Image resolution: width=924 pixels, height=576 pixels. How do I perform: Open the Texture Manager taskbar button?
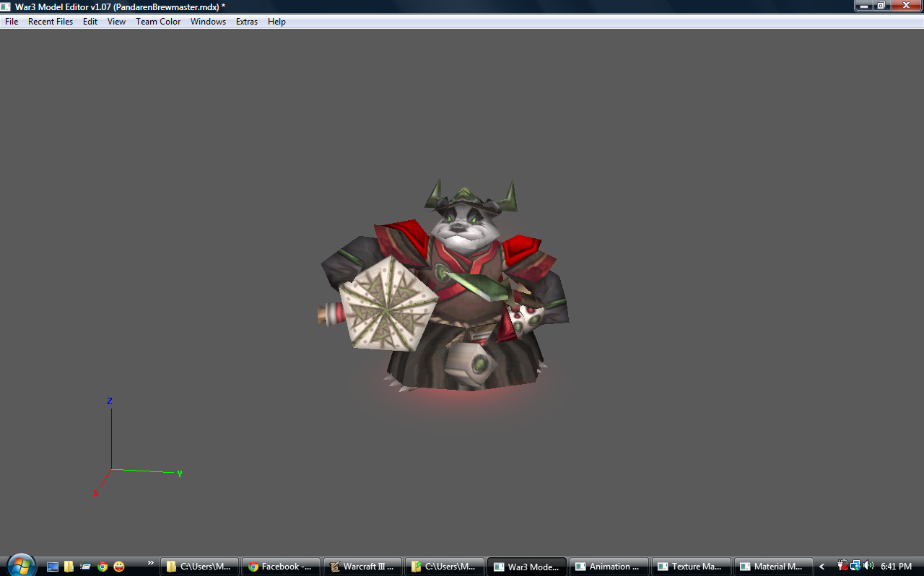pyautogui.click(x=692, y=567)
